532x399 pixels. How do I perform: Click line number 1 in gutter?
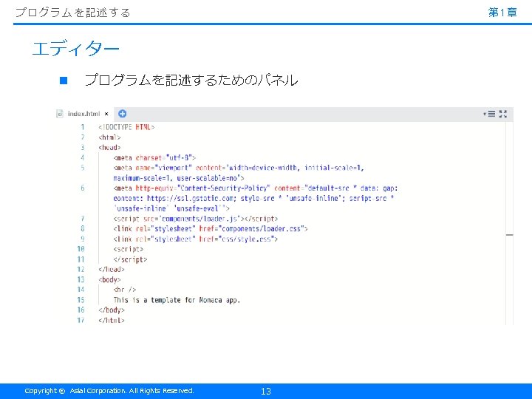click(x=83, y=127)
